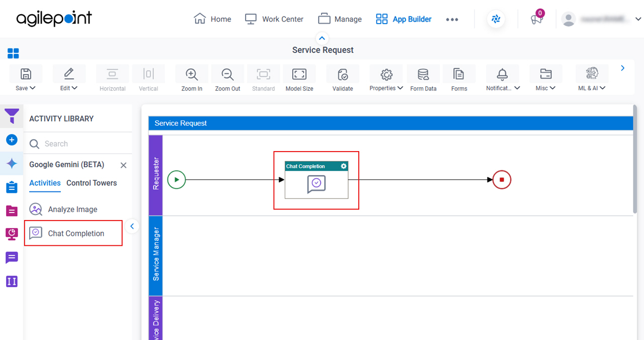Select the Service Manager swimlane header
Viewport: 644px width, 340px height.
pyautogui.click(x=156, y=255)
